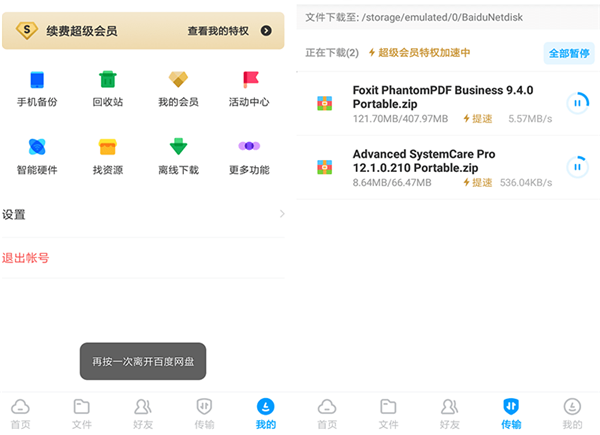The height and width of the screenshot is (435, 600).
Task: Click arrow icon next to 查看我的特权
Action: (x=266, y=31)
